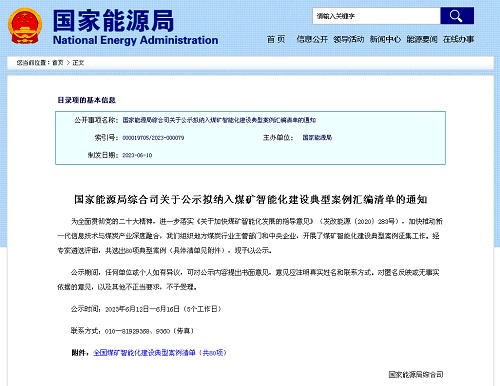Click the 正文 breadcrumb item
Viewport: 500px width, 386px height.
click(78, 63)
